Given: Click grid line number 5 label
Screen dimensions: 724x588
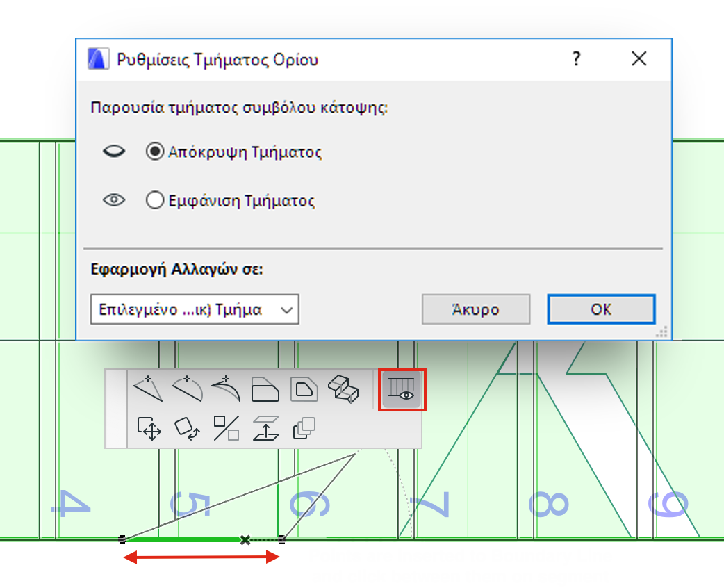Looking at the screenshot, I should pyautogui.click(x=191, y=503).
